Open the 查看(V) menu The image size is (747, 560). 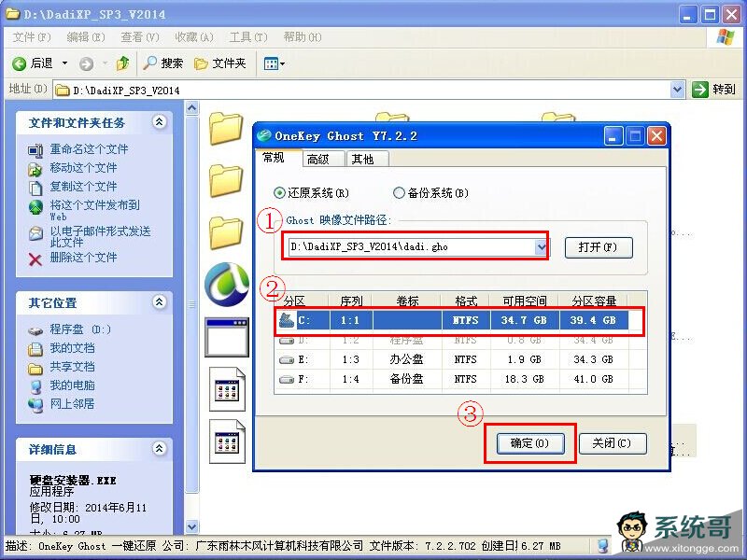click(x=140, y=37)
